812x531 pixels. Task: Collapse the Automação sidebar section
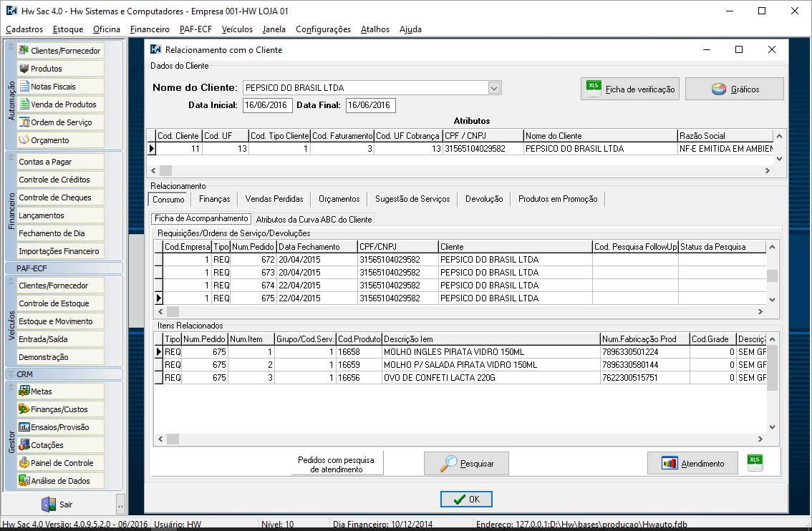click(11, 47)
